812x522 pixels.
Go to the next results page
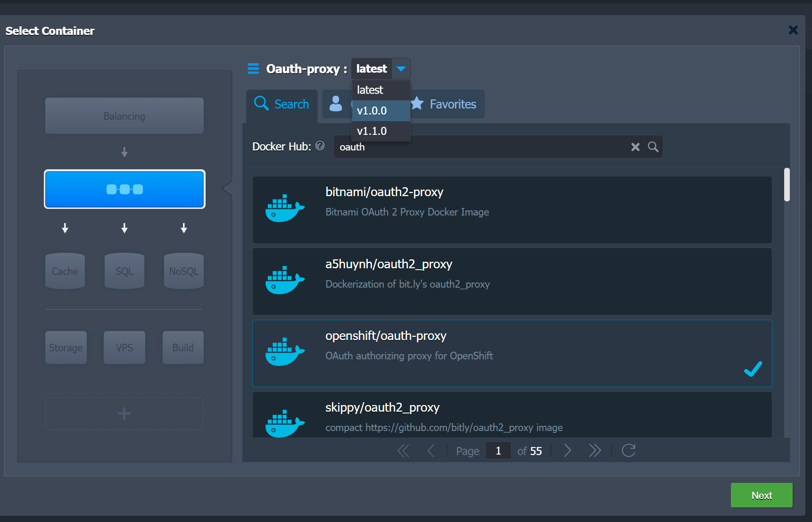point(568,451)
